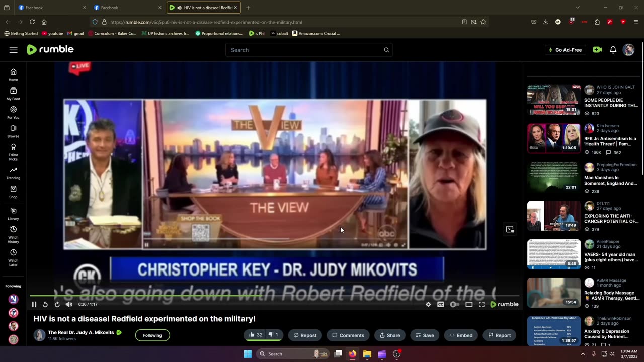Open the Getting Started bookmark
The height and width of the screenshot is (362, 644).
coord(21,34)
